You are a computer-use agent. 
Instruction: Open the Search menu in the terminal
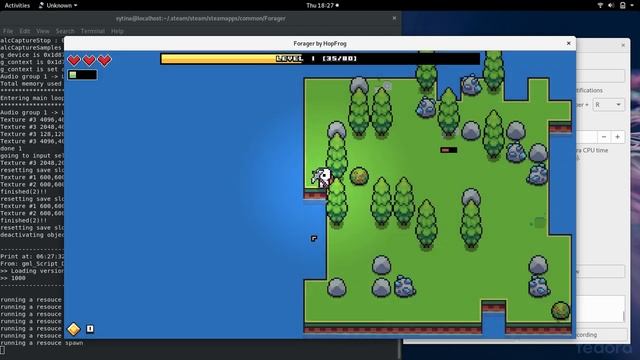pyautogui.click(x=65, y=31)
